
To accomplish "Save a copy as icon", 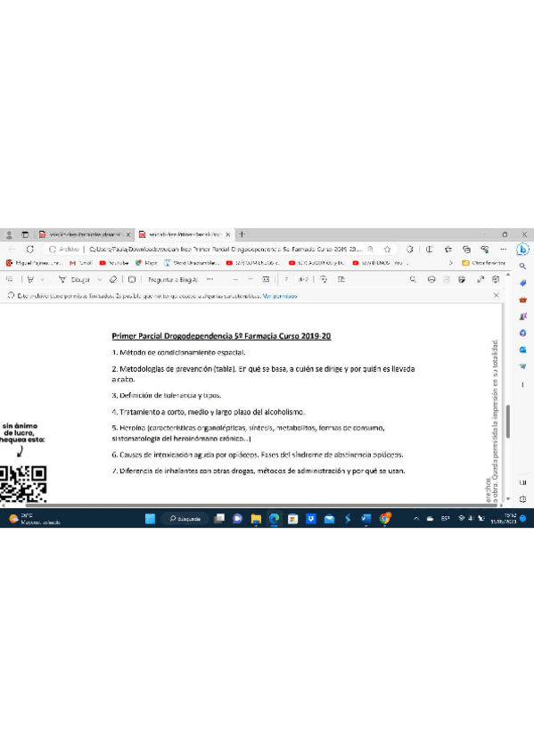I will tap(462, 279).
